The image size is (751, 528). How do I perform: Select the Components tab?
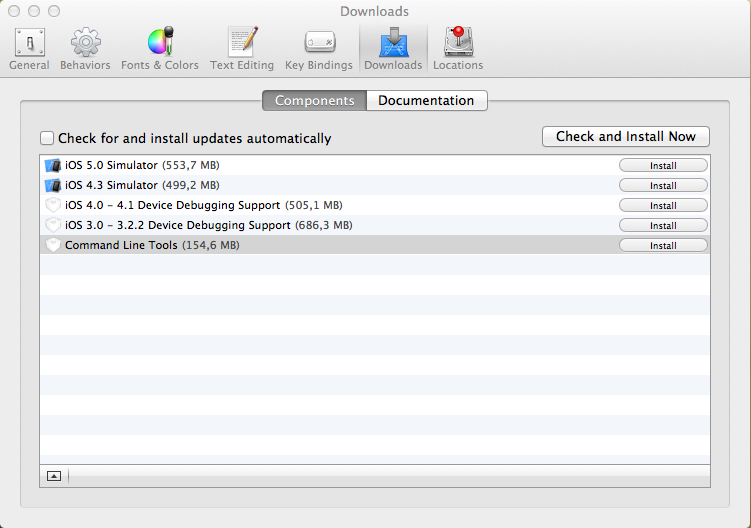(x=314, y=101)
